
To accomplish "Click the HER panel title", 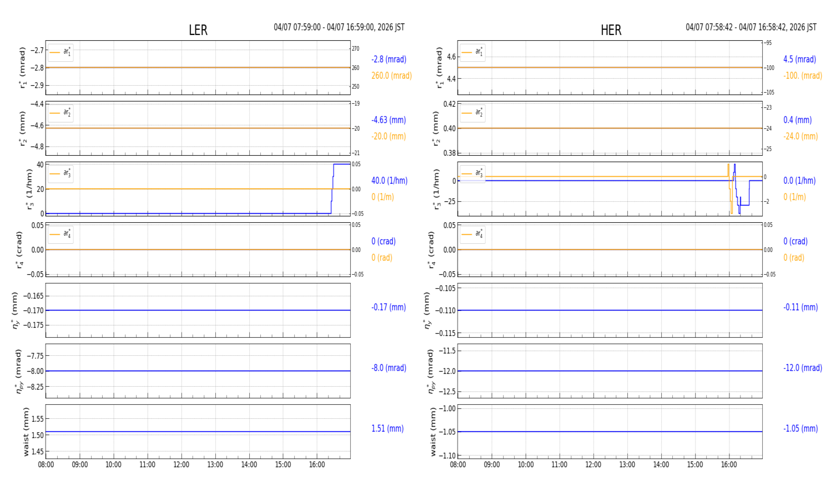I will (611, 30).
